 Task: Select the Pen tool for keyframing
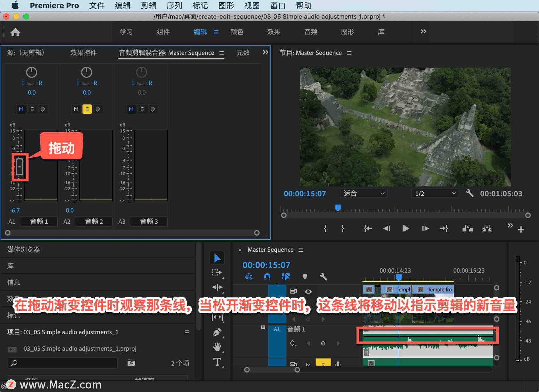tap(217, 332)
